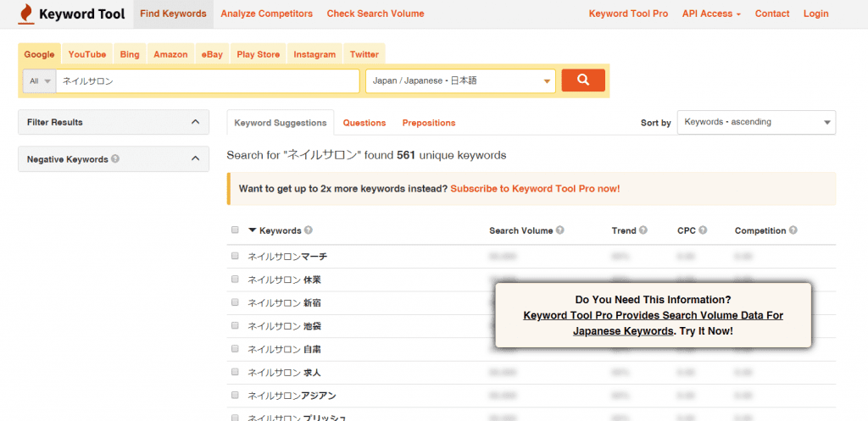The image size is (868, 421).
Task: Click the help icon beside Keywords column
Action: [x=308, y=230]
